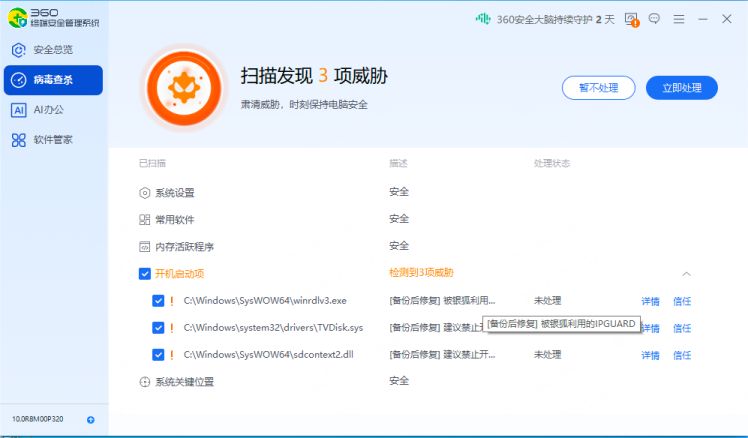Click the warning mark beside winrdlv3.exe

(x=172, y=301)
